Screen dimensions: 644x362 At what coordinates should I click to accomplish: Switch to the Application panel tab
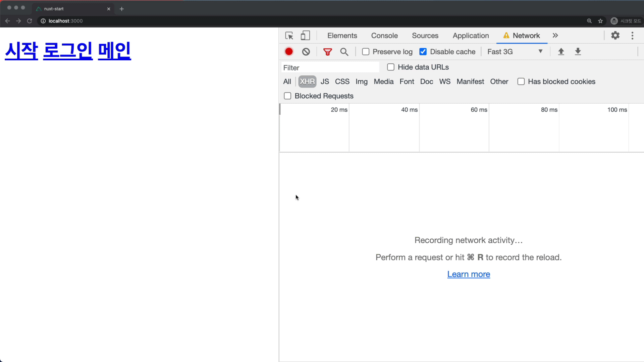470,35
